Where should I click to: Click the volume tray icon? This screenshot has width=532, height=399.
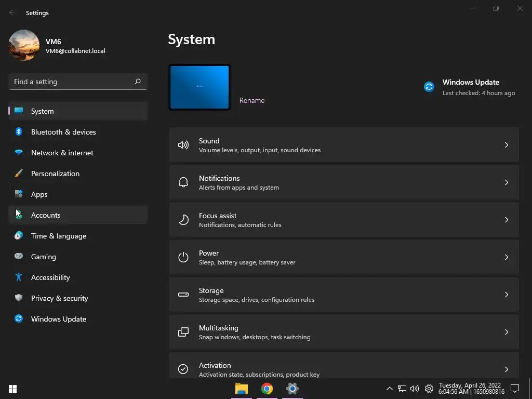click(x=414, y=389)
